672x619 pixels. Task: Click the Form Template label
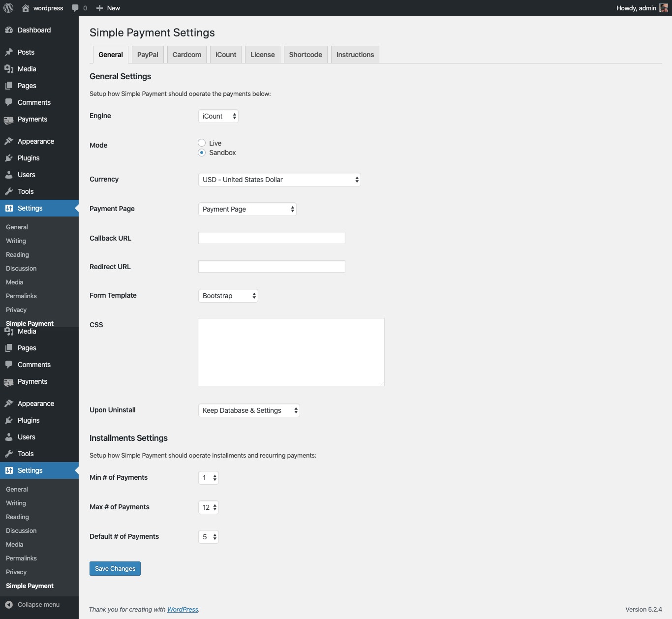(113, 295)
